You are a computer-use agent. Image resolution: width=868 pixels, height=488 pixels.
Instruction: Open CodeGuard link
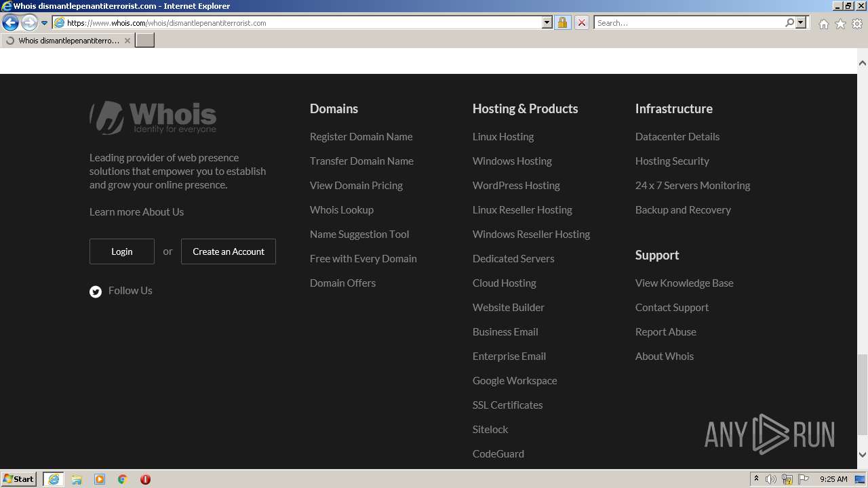(x=498, y=453)
